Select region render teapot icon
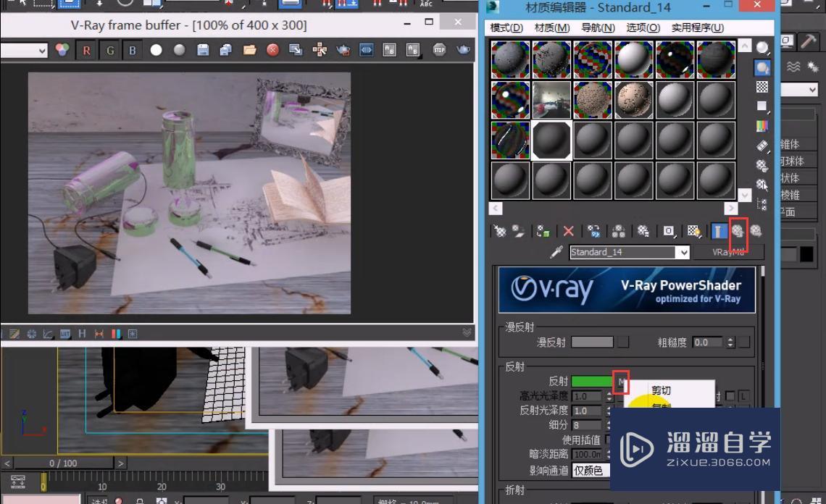The height and width of the screenshot is (504, 826). 343,50
